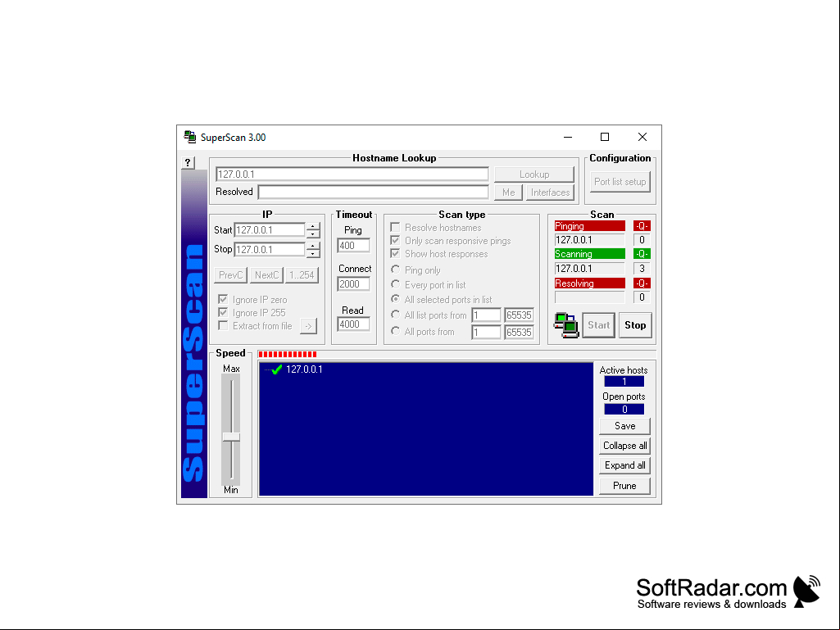
Task: Select All list ports from option
Action: 395,315
